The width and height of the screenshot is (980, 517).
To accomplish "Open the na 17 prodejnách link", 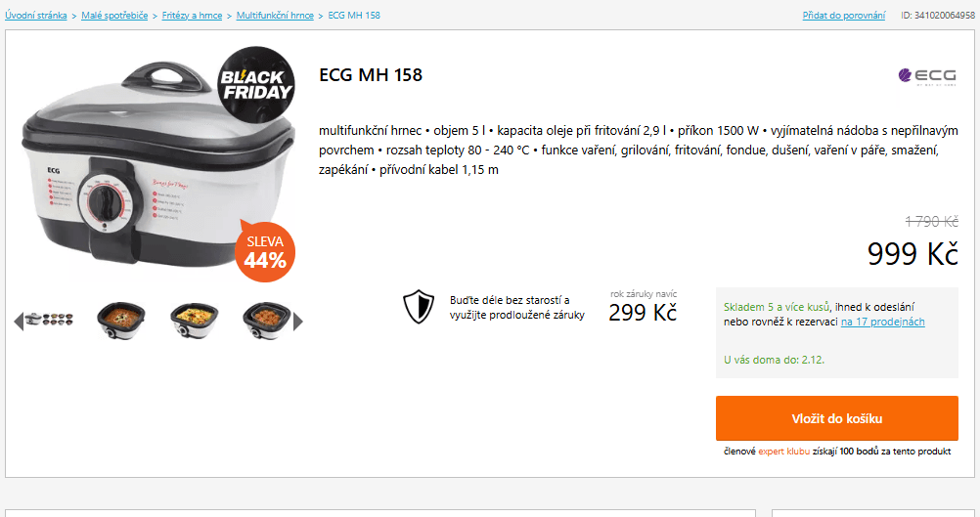I will 882,322.
